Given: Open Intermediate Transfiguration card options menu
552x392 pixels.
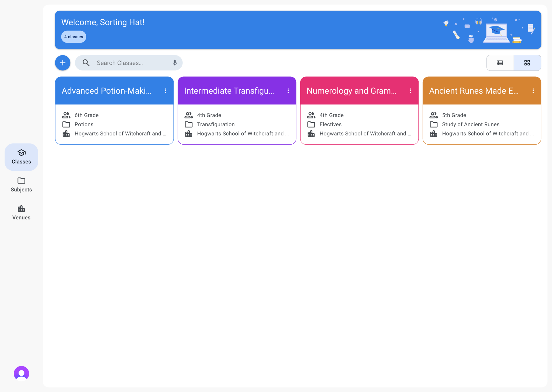Looking at the screenshot, I should tap(288, 91).
